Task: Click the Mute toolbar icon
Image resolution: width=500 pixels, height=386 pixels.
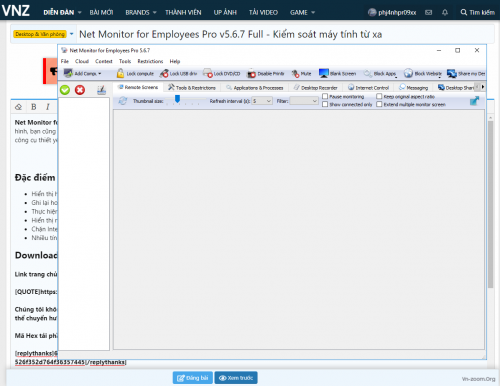Action: click(295, 73)
